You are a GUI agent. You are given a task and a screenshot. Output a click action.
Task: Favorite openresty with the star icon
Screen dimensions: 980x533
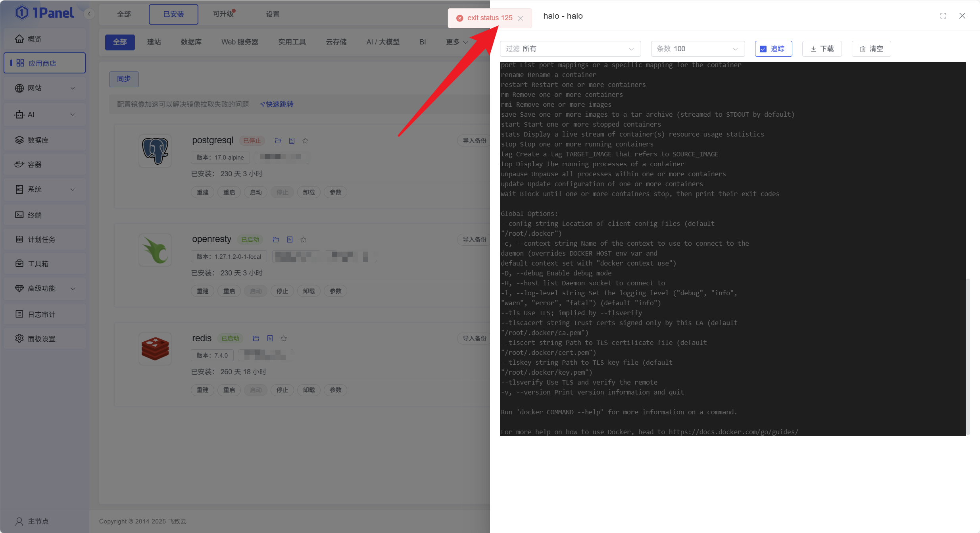(x=304, y=240)
